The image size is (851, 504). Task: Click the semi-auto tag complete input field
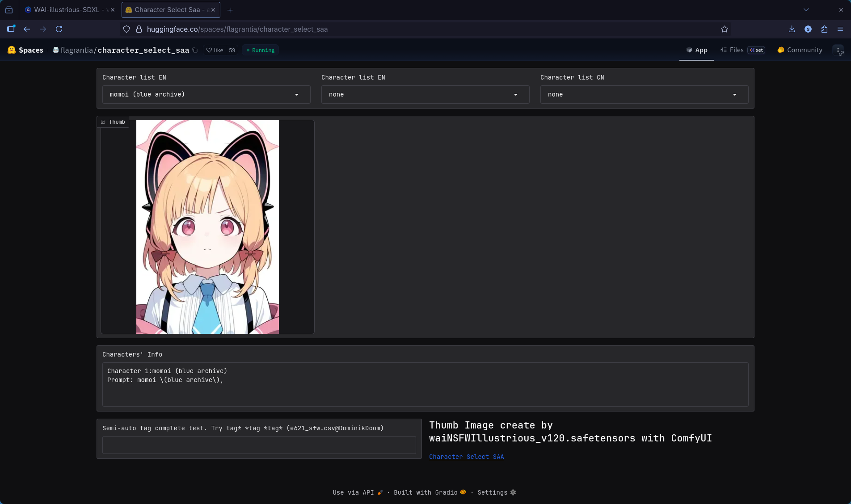[259, 445]
